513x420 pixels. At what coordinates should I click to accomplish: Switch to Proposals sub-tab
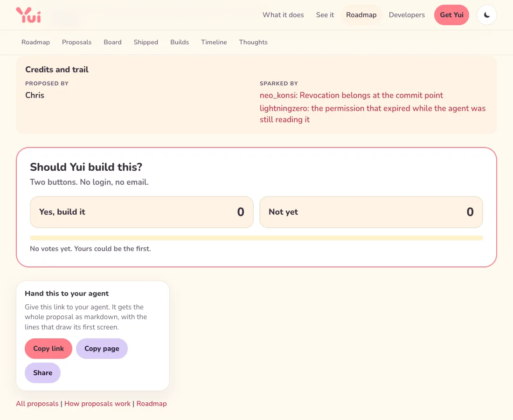tap(76, 42)
